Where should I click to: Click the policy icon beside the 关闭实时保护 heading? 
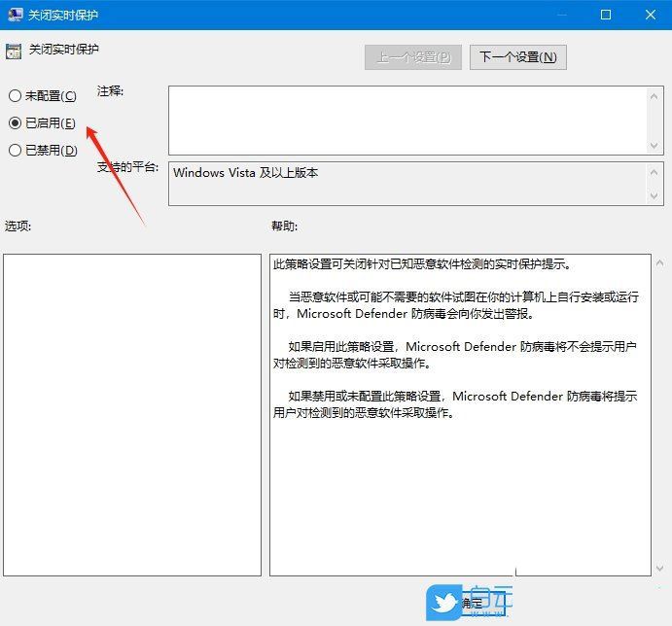click(x=14, y=51)
